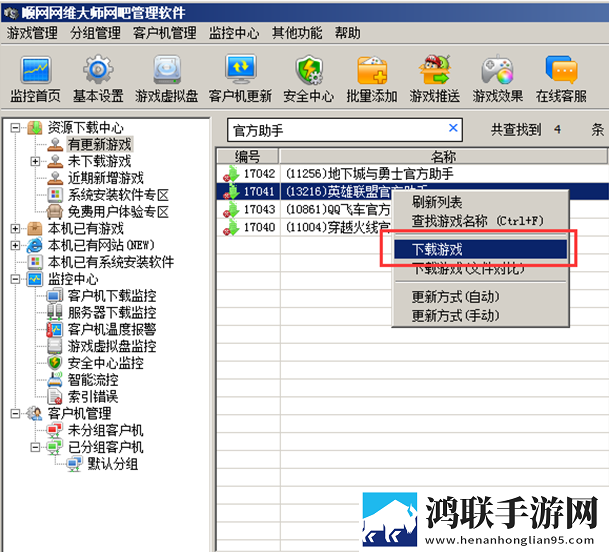This screenshot has width=609, height=552.
Task: Open 游戏虚拟盘 disk icon
Action: (x=167, y=70)
